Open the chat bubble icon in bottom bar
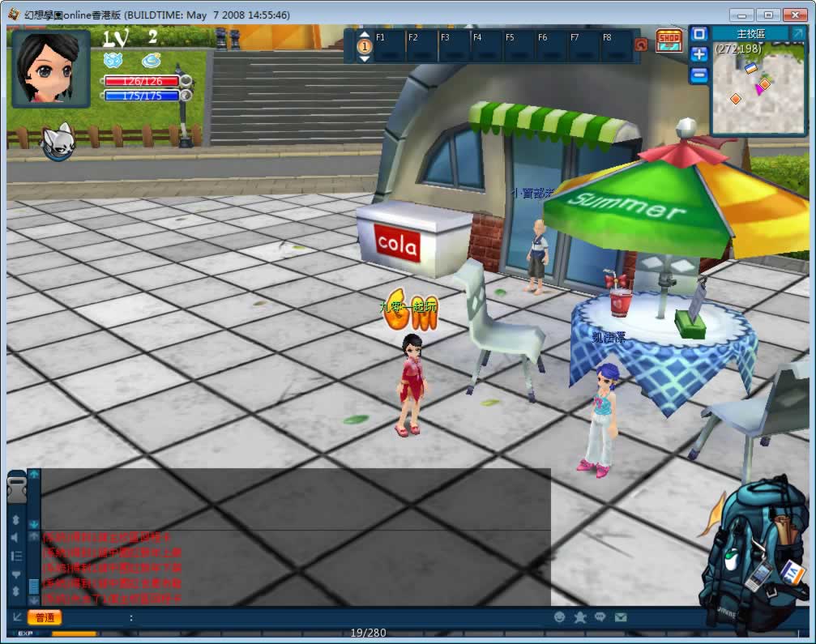 click(600, 617)
